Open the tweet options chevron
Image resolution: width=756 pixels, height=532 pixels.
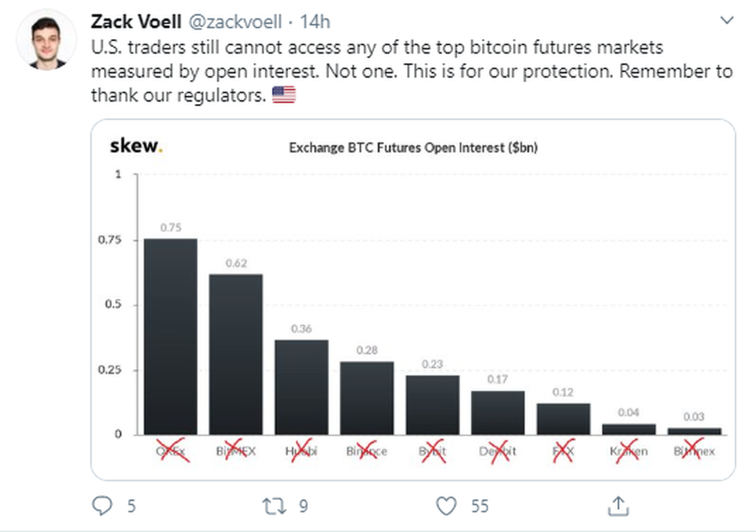coord(726,21)
